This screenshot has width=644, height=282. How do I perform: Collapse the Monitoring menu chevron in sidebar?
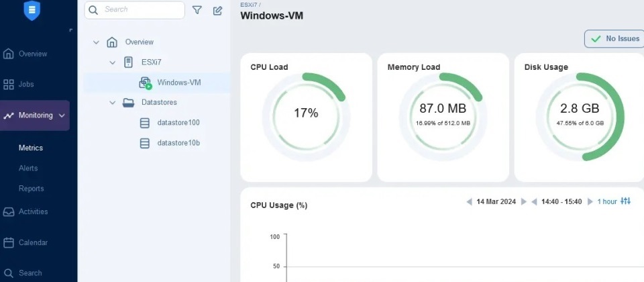click(x=62, y=115)
